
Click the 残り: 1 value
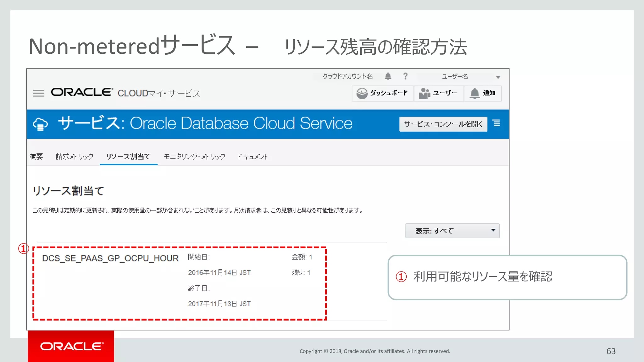click(x=301, y=272)
